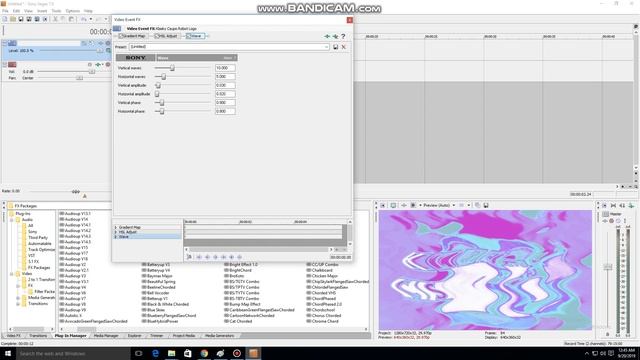
Task: Click the Open folder icon in main toolbar
Action: coord(13,19)
